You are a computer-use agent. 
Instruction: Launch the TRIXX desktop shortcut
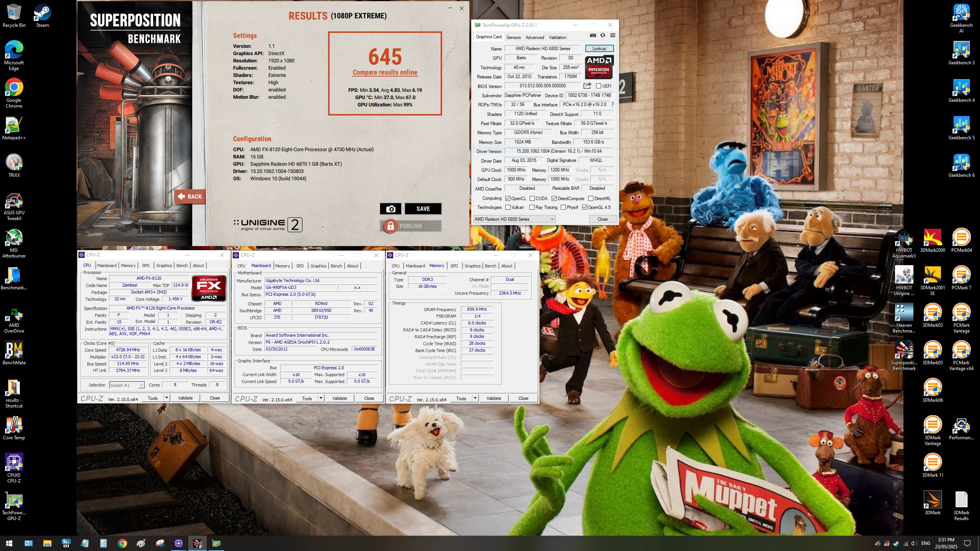[x=14, y=166]
